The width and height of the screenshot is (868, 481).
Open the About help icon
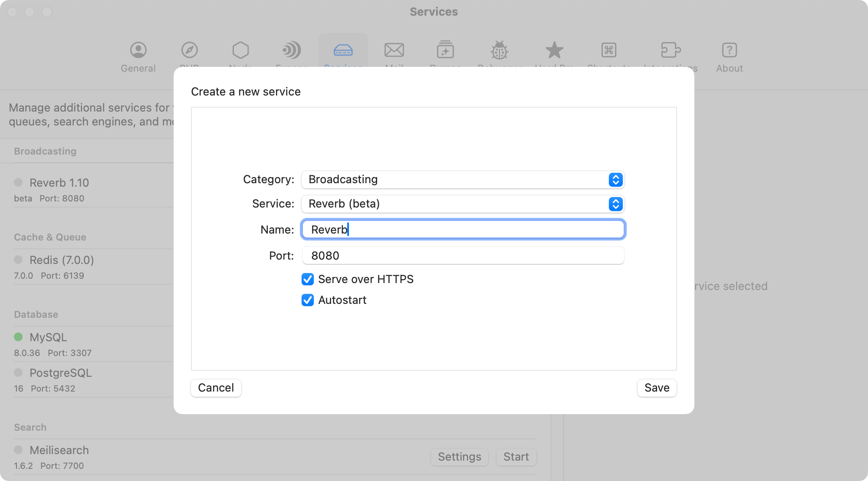click(729, 50)
